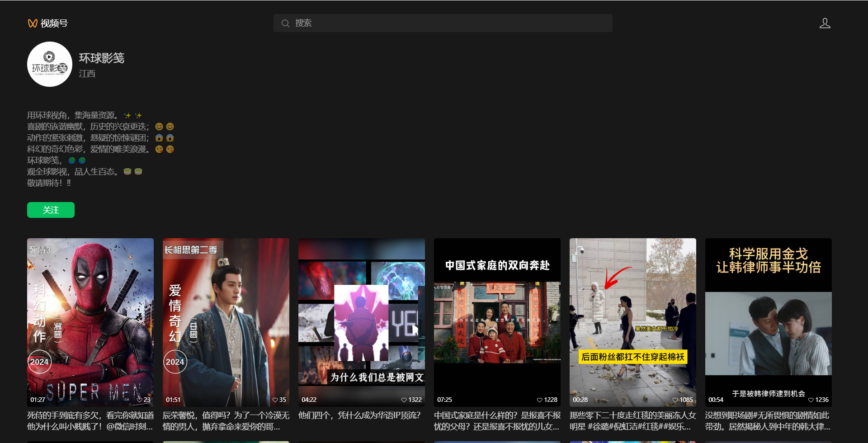Open video titled 辰荣馨悦，值得吗
This screenshot has height=443, width=868.
226,421
